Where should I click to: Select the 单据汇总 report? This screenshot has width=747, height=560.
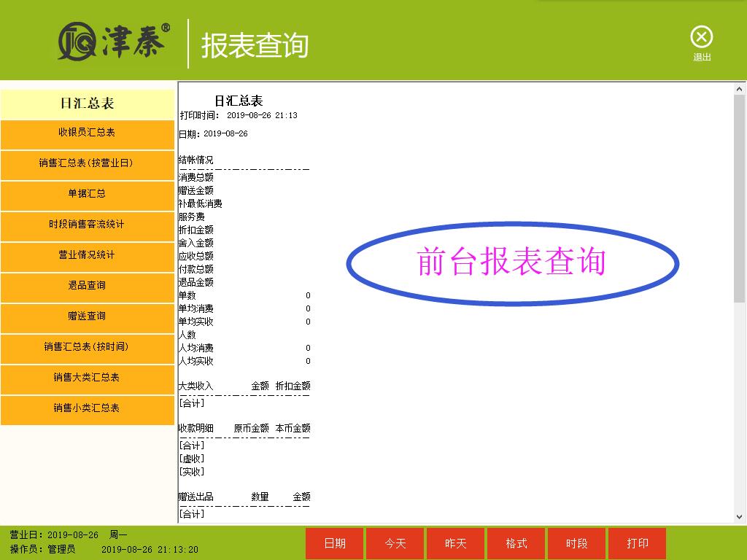[x=88, y=194]
